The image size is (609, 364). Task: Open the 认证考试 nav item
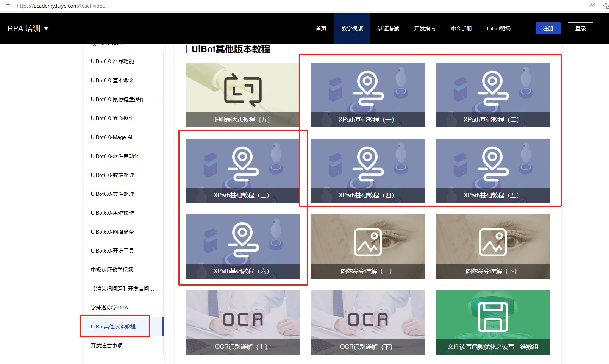coord(388,28)
